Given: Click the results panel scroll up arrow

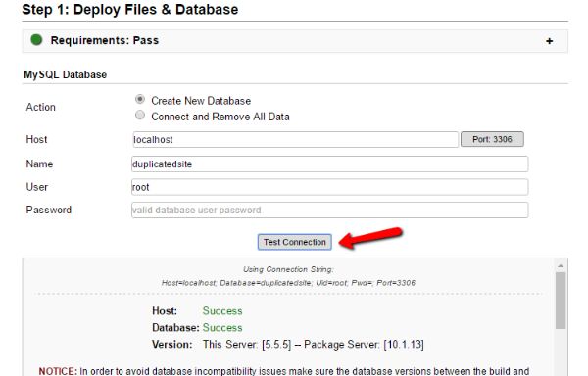Looking at the screenshot, I should (x=561, y=266).
